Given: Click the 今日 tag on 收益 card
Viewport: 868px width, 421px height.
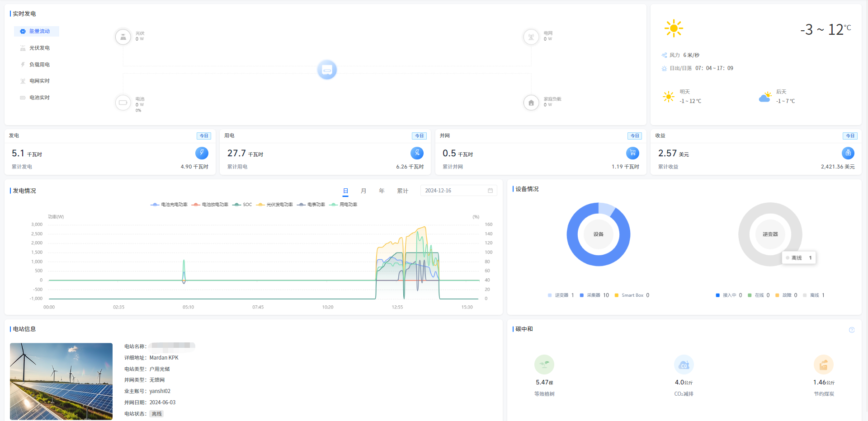Looking at the screenshot, I should 850,136.
